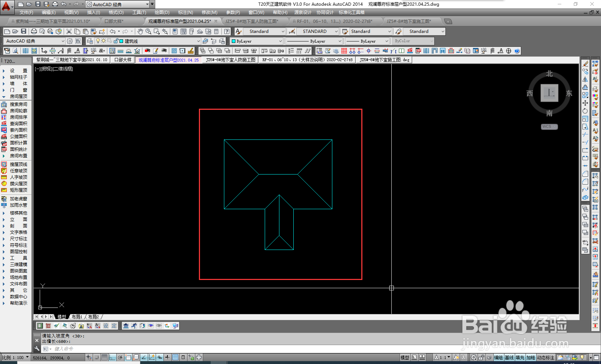Open the AutoCAD 经典 workspace dropdown
The width and height of the screenshot is (601, 364).
pos(34,41)
